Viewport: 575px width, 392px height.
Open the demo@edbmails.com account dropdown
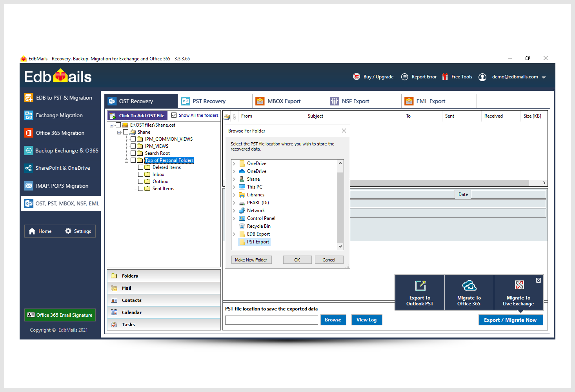544,77
